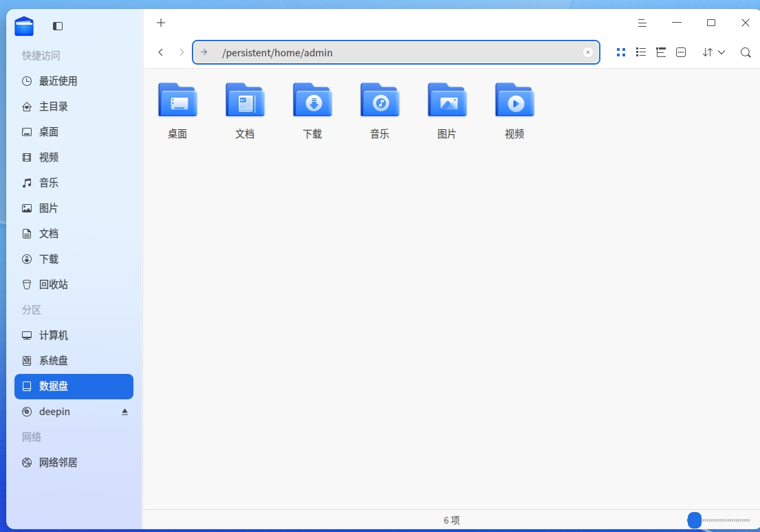This screenshot has height=532, width=760.
Task: Click the address bar path field
Action: 396,52
